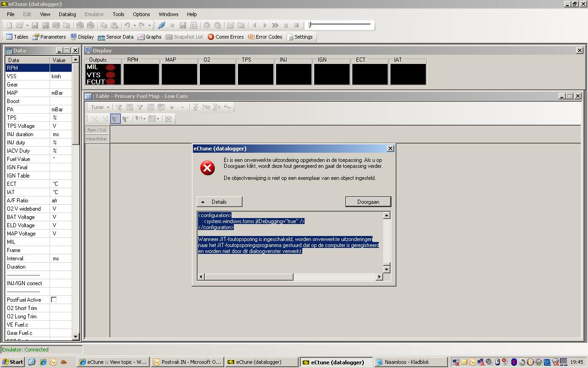
Task: Show the Display panel from the toolbar
Action: click(82, 37)
